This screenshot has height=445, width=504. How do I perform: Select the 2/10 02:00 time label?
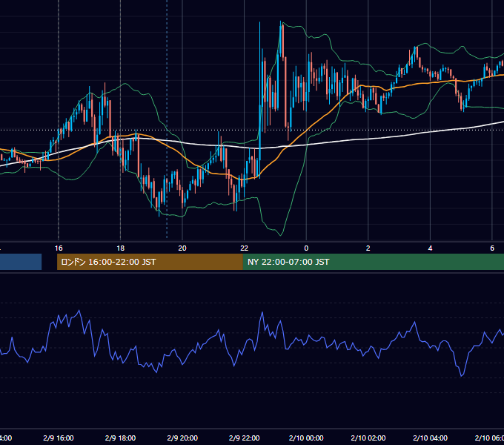pos(368,438)
